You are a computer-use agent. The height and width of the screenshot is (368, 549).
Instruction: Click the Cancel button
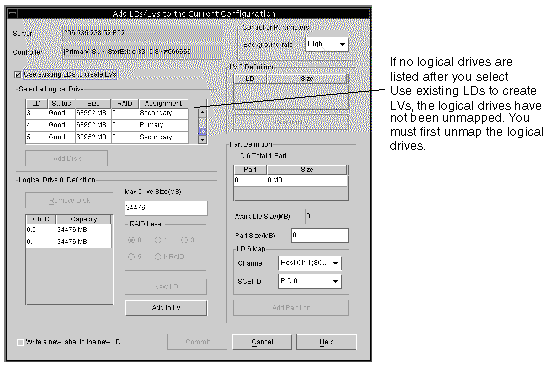point(262,342)
